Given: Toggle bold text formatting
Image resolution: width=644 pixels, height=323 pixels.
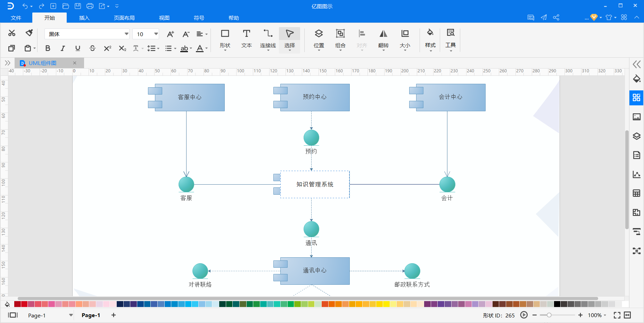Looking at the screenshot, I should point(48,48).
